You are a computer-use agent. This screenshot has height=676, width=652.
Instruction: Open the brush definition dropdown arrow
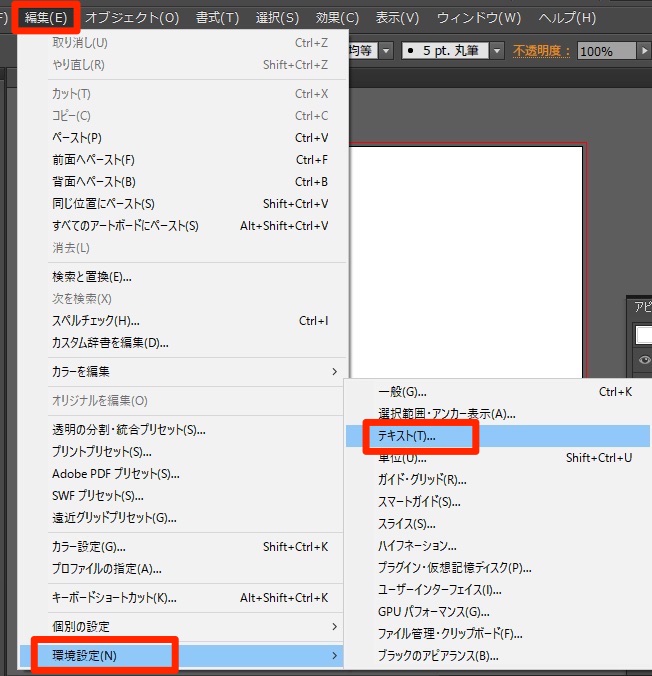click(x=497, y=50)
